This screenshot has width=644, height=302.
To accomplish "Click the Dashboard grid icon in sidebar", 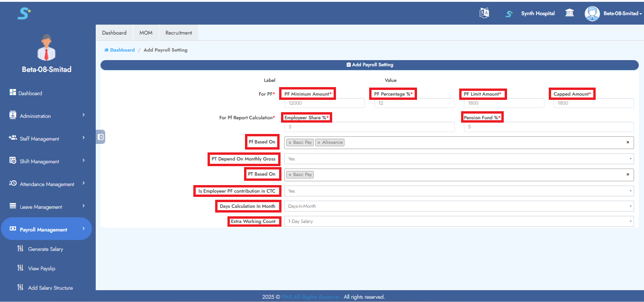I will tap(13, 93).
